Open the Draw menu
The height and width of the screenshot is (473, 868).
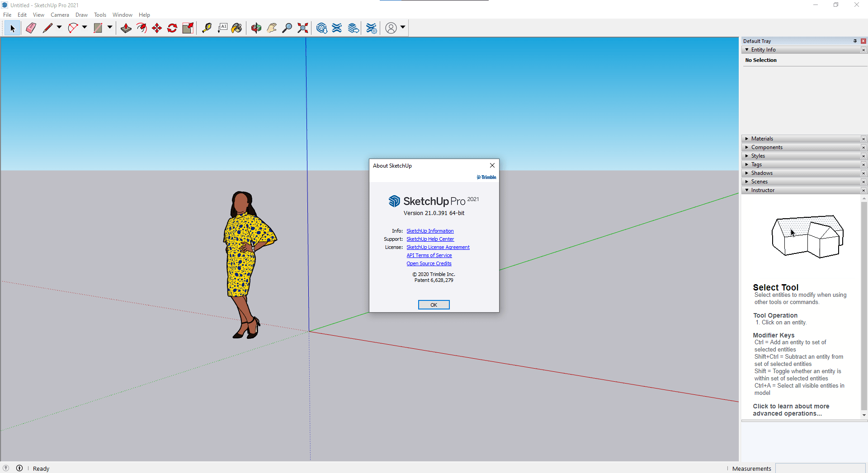tap(81, 15)
